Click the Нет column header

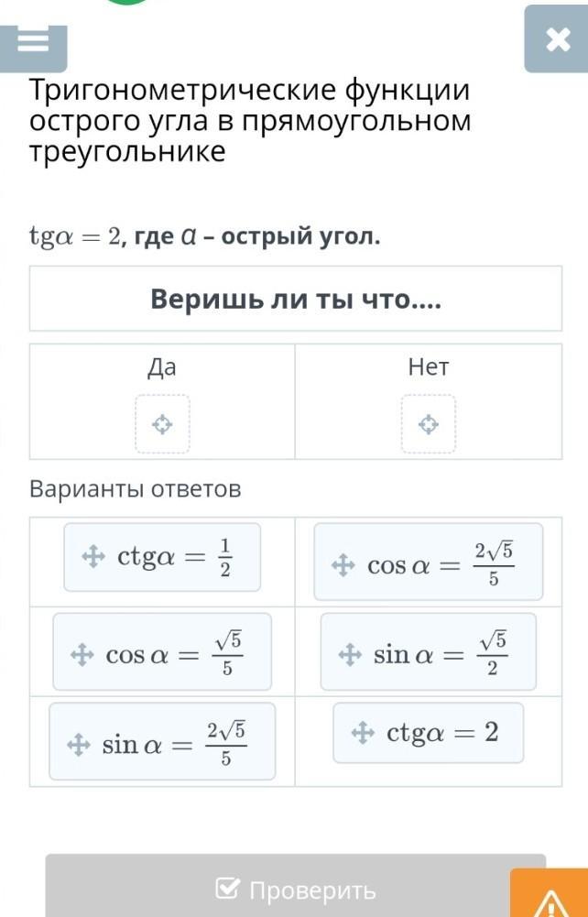429,367
